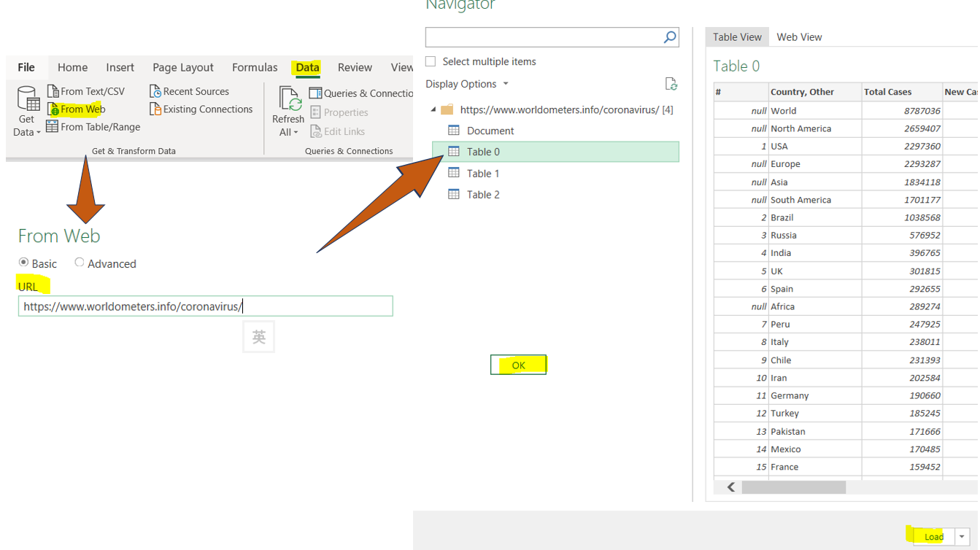The image size is (980, 550).
Task: Select the Table View tab
Action: click(737, 37)
